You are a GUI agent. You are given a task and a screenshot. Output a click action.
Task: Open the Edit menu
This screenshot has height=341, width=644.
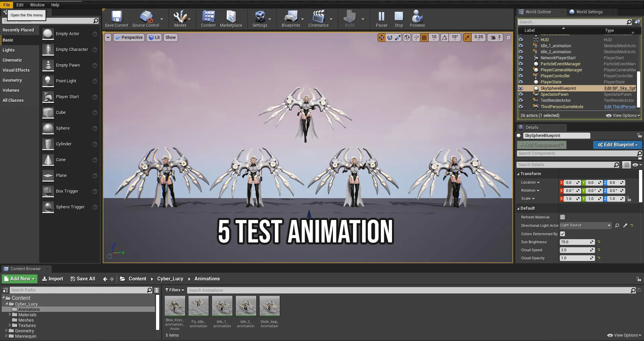pos(20,5)
